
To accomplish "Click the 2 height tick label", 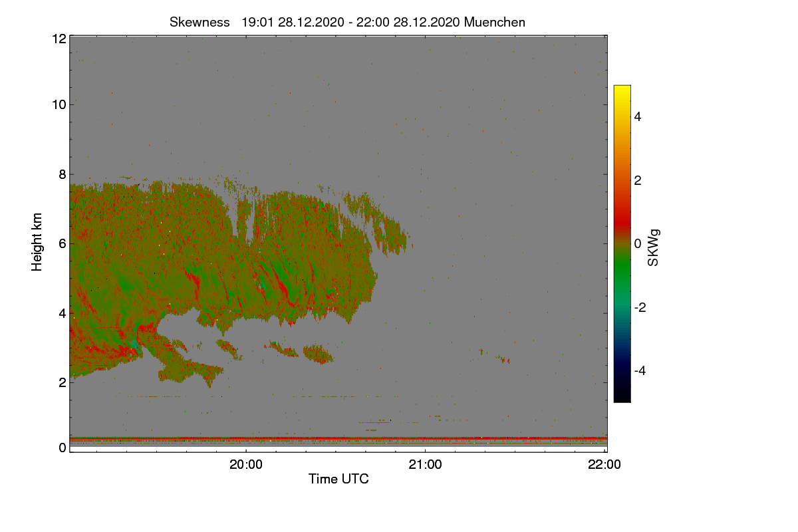I will tap(63, 382).
